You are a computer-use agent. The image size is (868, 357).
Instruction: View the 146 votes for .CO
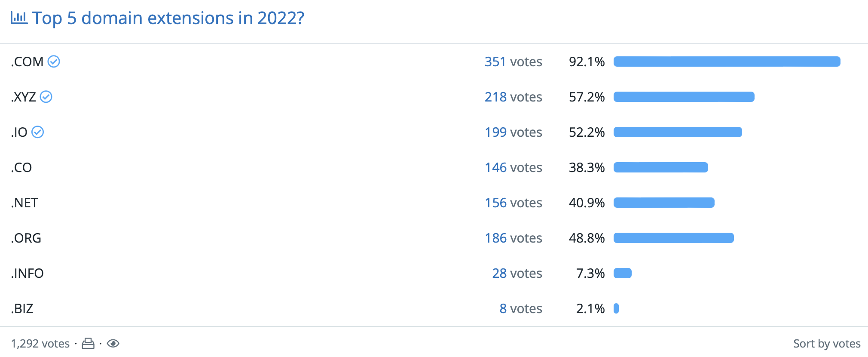tap(513, 168)
